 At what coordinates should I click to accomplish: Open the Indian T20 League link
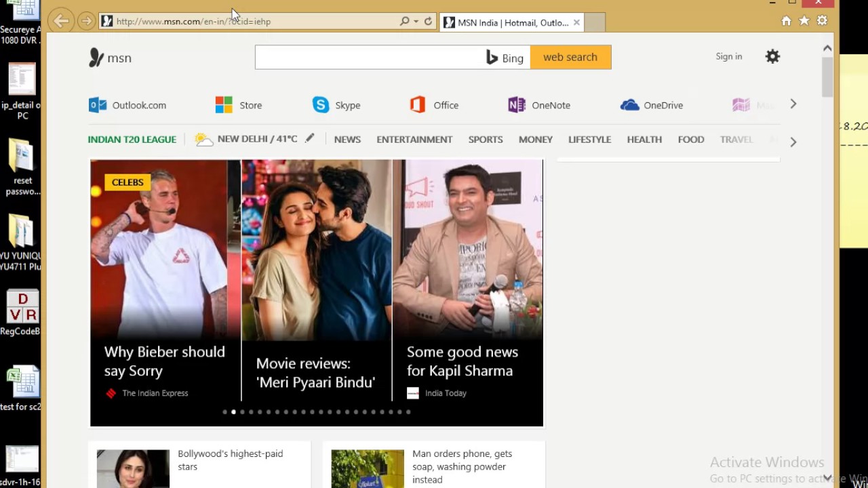(132, 139)
